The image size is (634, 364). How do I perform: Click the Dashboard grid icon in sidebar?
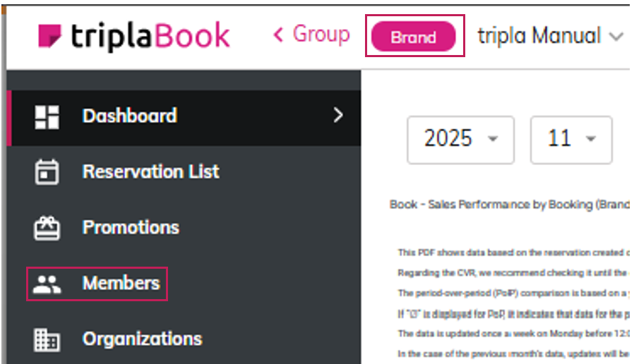pos(47,117)
